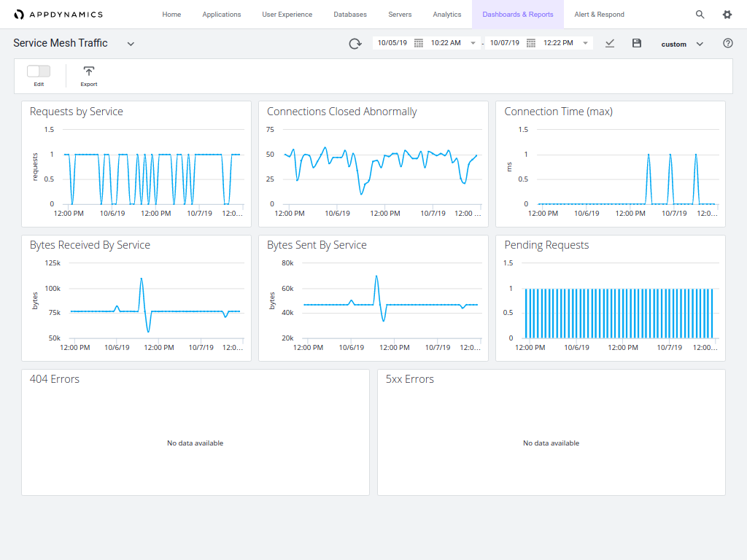Viewport: 747px width, 560px height.
Task: Open the Analytics menu item
Action: [x=447, y=14]
